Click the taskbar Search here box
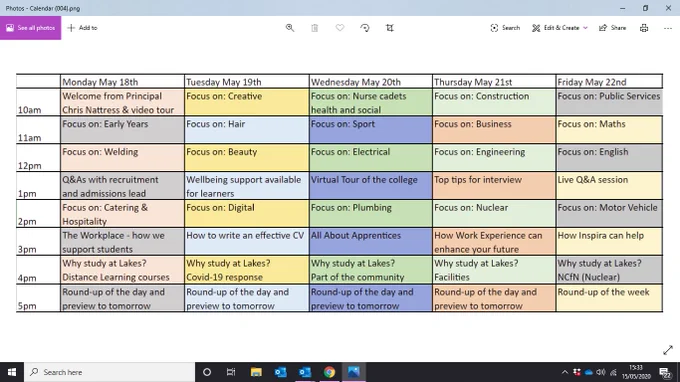The image size is (680, 382). 109,372
